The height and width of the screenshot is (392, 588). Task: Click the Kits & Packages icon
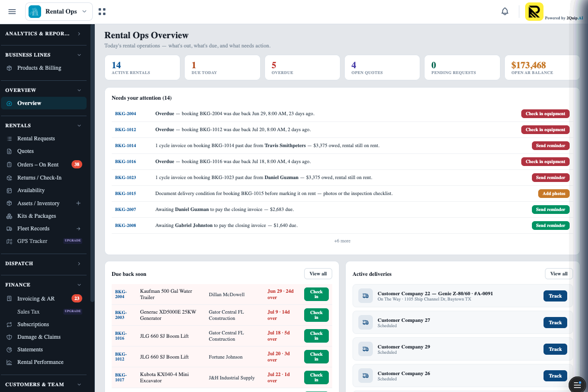click(9, 216)
